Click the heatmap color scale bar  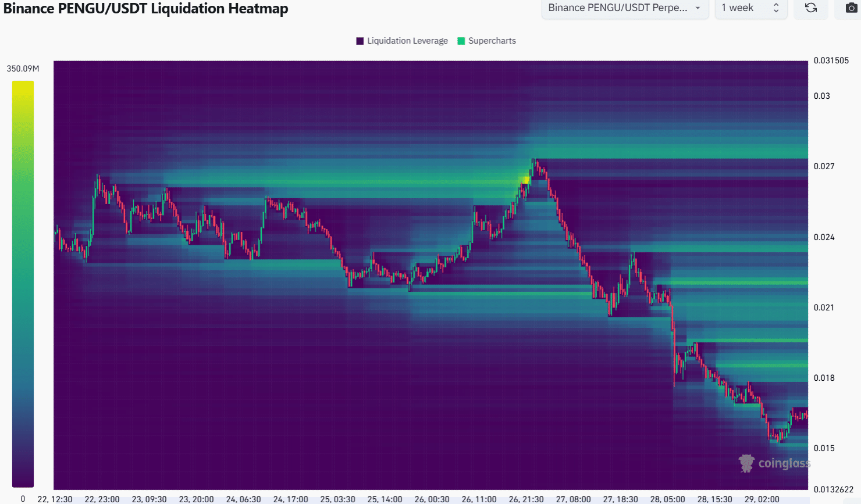point(23,284)
